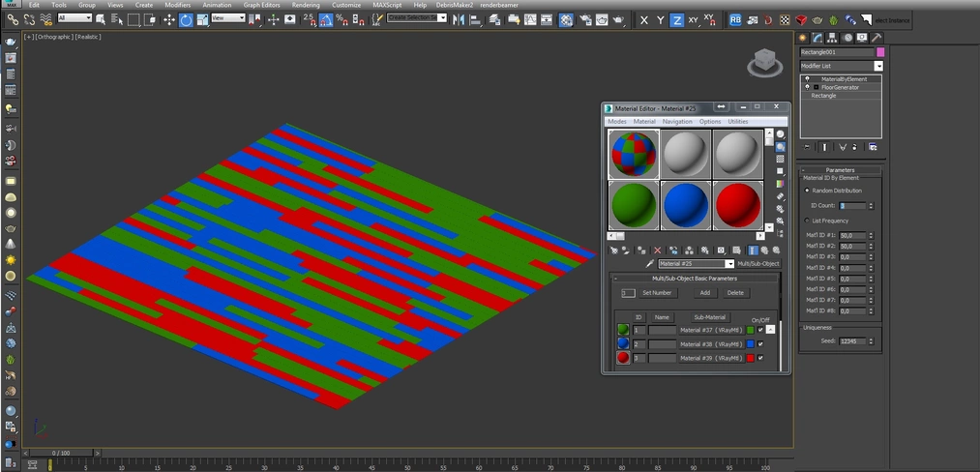Open Material #37 (VRayMtl) sub-material

[711, 330]
